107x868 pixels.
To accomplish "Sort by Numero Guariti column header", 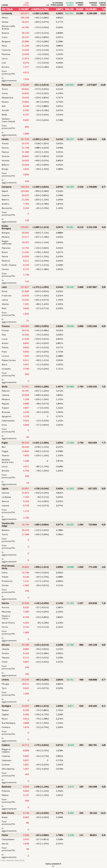I will [69, 4].
